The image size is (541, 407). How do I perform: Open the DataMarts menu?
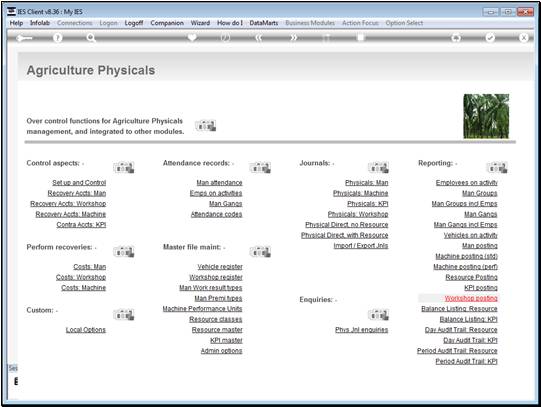pyautogui.click(x=264, y=23)
